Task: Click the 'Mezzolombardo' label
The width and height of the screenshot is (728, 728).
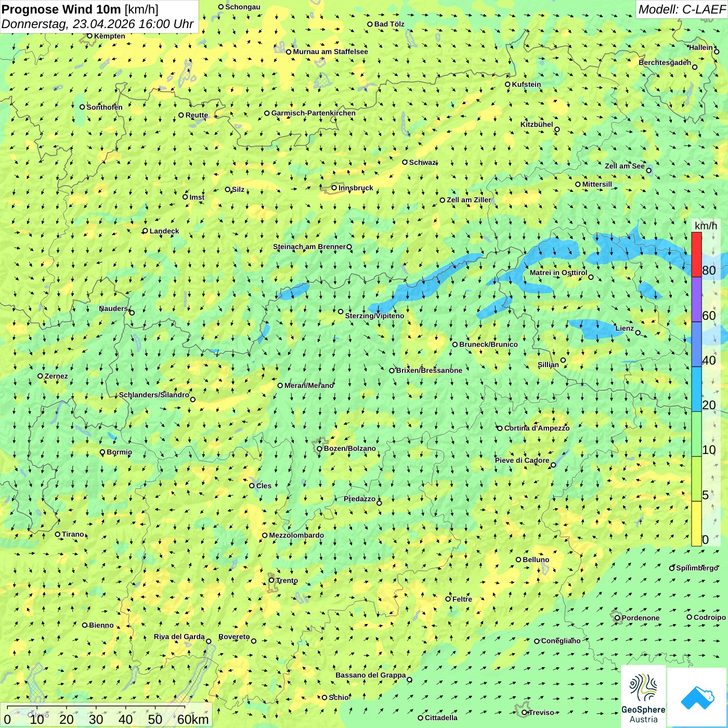Action: tap(296, 535)
